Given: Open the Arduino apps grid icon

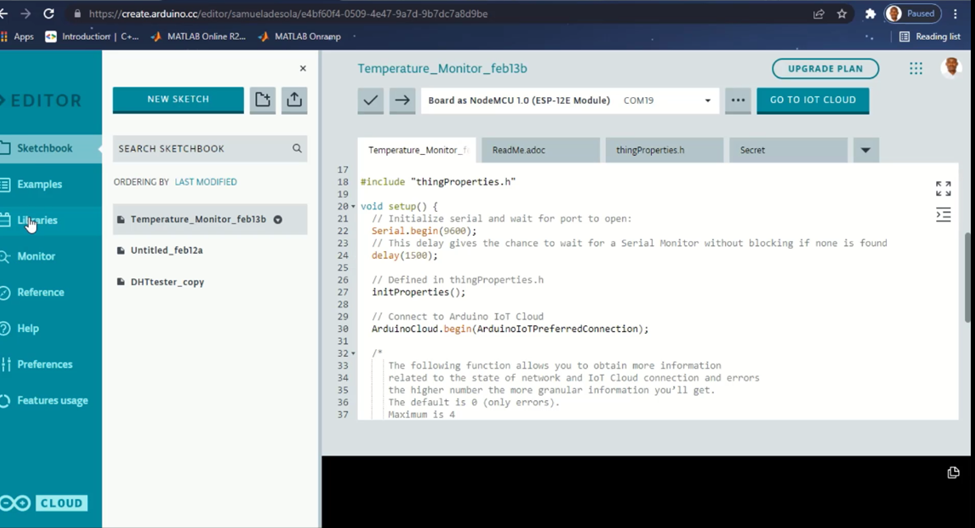Looking at the screenshot, I should point(916,68).
